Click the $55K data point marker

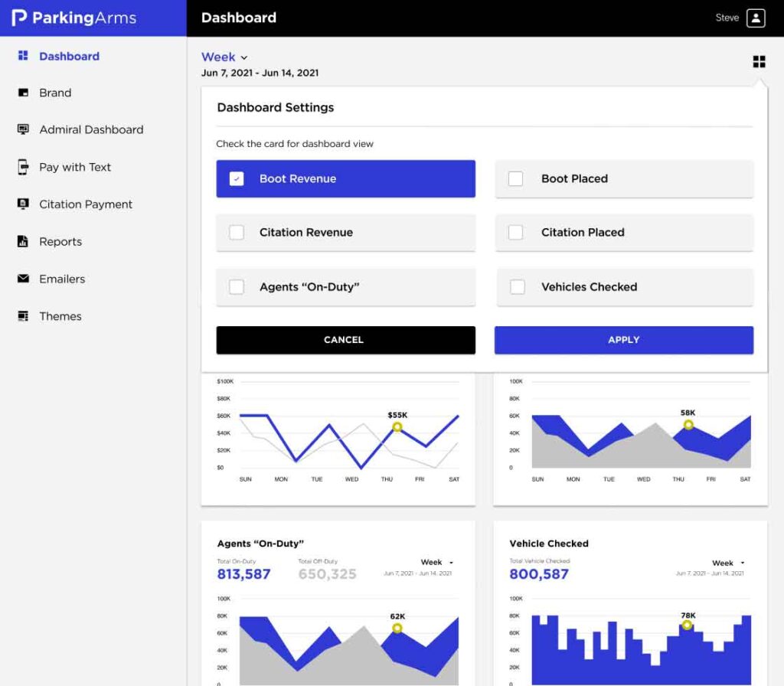click(397, 427)
